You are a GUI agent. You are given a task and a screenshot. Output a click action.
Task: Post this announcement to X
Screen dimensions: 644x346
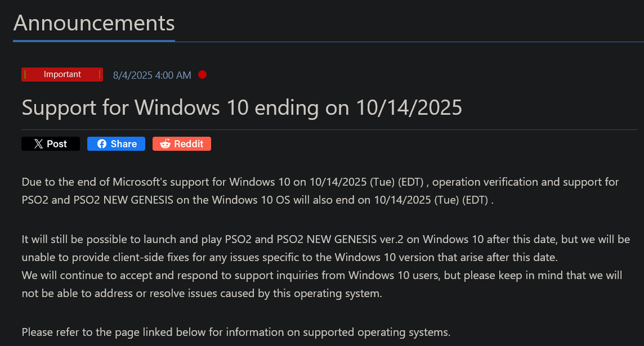coord(51,143)
